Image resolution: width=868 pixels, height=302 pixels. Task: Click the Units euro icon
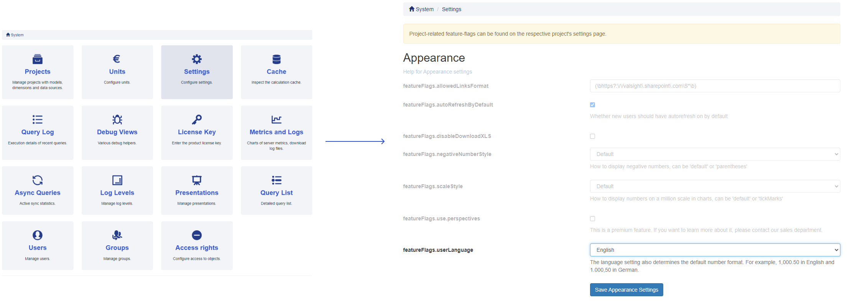[117, 59]
